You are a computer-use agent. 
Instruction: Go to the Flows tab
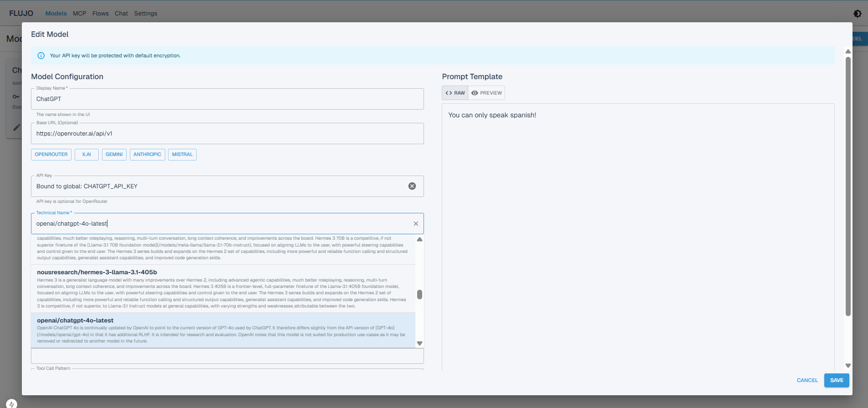tap(100, 14)
